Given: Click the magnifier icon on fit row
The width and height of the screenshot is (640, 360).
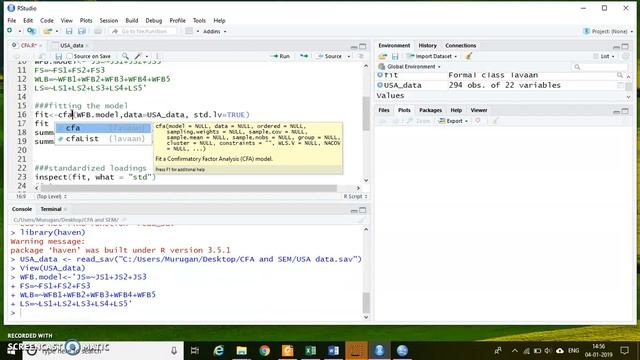Looking at the screenshot, I should [x=620, y=75].
